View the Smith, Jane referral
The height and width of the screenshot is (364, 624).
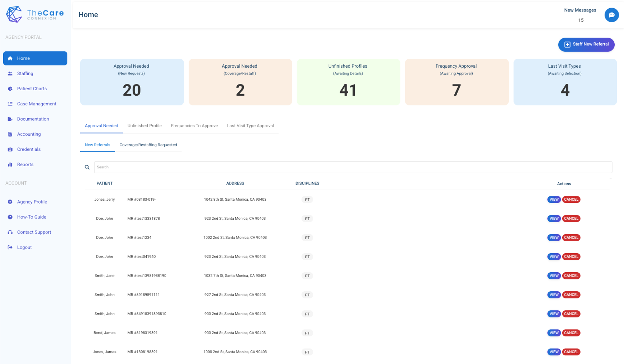(554, 276)
